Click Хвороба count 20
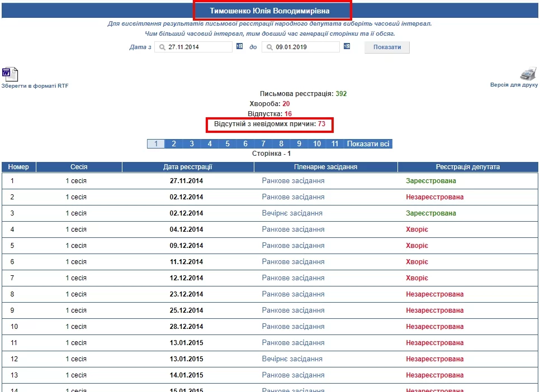The width and height of the screenshot is (540, 392). [x=286, y=104]
